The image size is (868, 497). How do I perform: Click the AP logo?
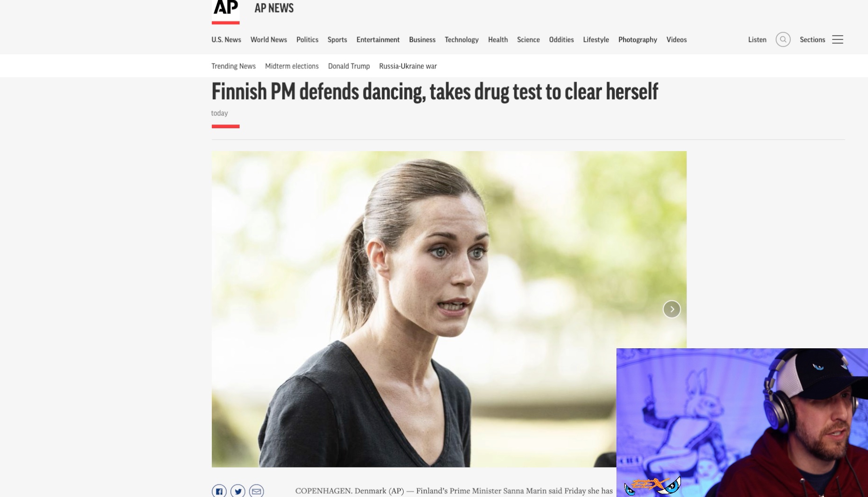[x=225, y=11]
